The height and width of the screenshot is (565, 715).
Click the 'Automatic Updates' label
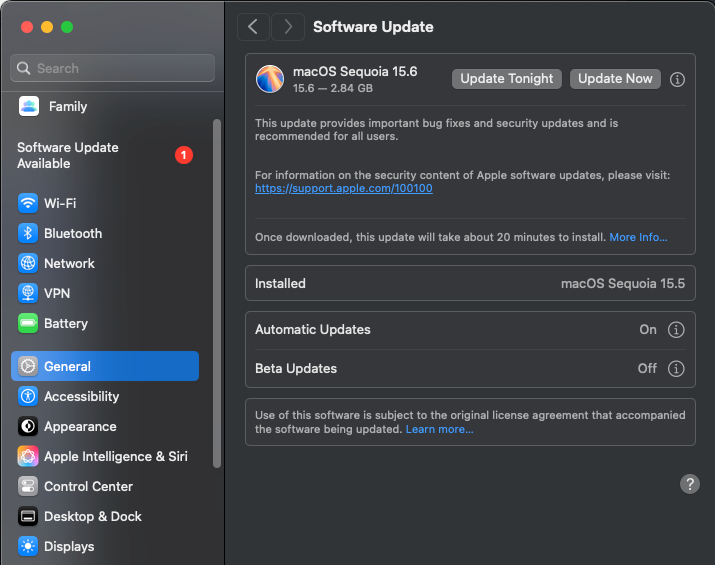click(x=313, y=330)
